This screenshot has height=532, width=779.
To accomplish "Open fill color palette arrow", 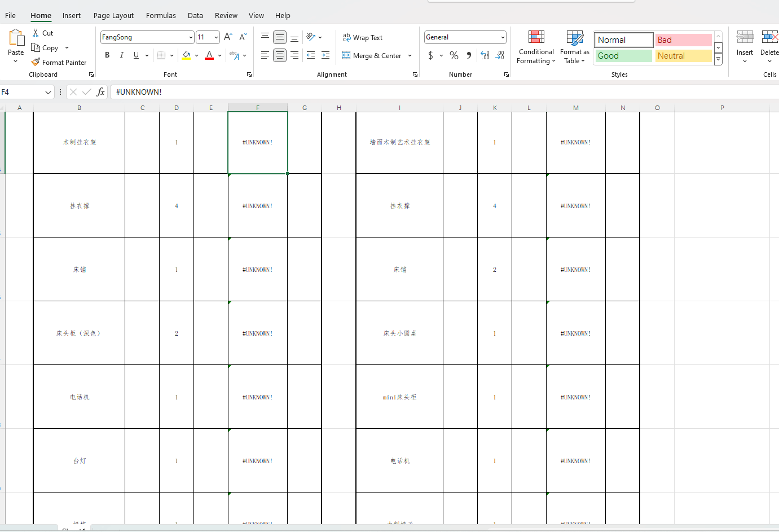I will 196,55.
